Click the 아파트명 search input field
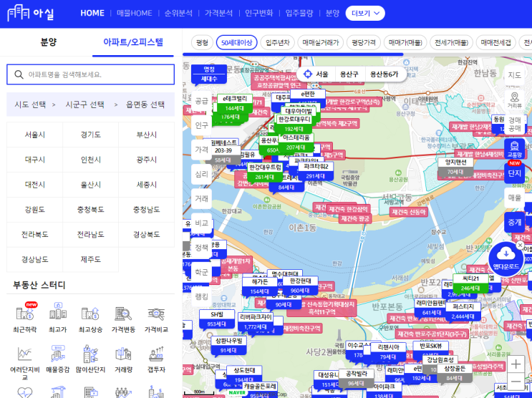The width and height of the screenshot is (532, 398). [x=91, y=74]
